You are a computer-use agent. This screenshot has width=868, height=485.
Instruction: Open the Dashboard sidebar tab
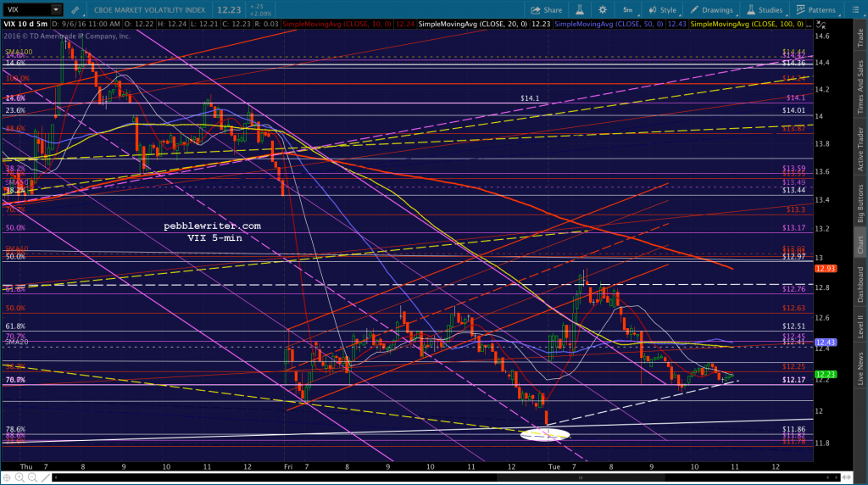coord(860,285)
